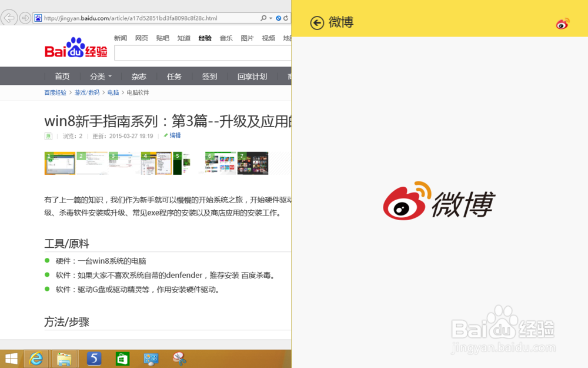Open the blue number 5 app on taskbar
Image resolution: width=588 pixels, height=368 pixels.
click(94, 359)
